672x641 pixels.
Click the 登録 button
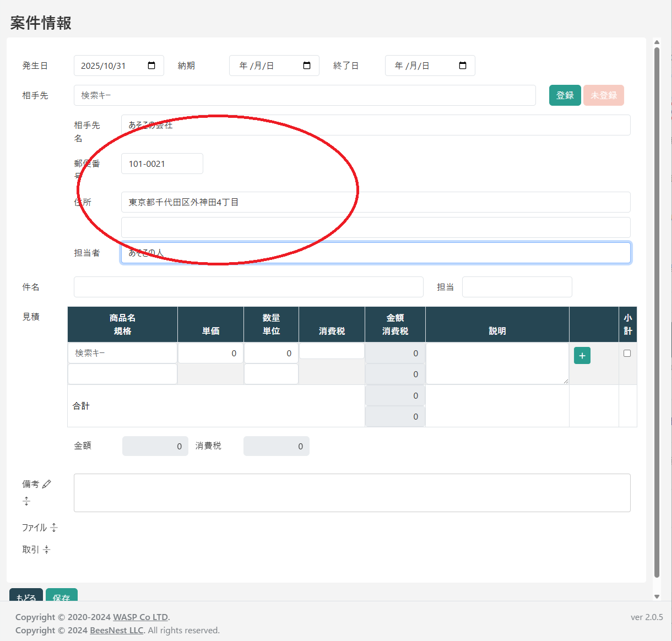(565, 95)
